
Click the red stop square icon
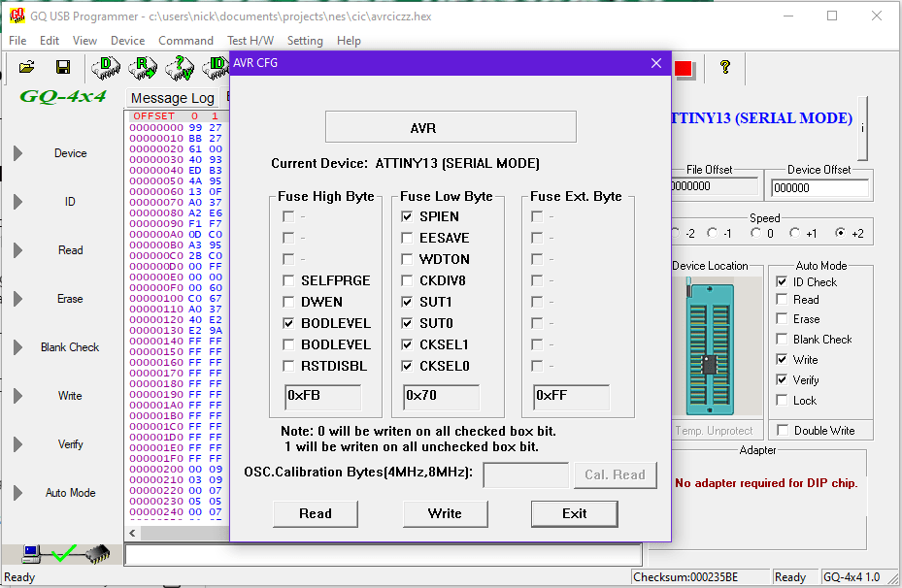684,69
